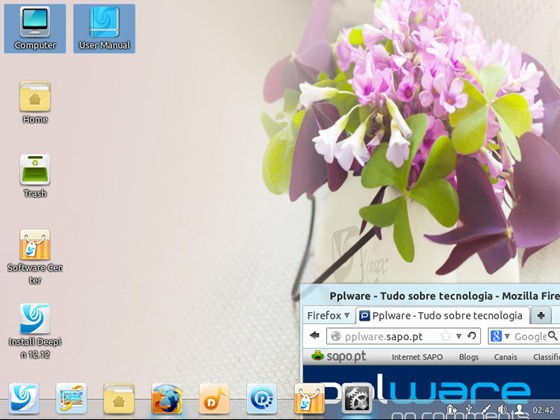
Task: Open the Trash desktop icon
Action: (x=35, y=176)
